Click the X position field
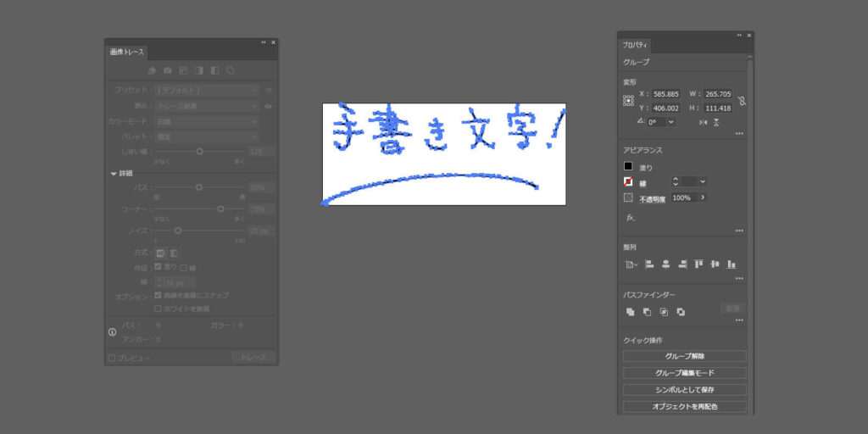The image size is (868, 434). coord(666,95)
